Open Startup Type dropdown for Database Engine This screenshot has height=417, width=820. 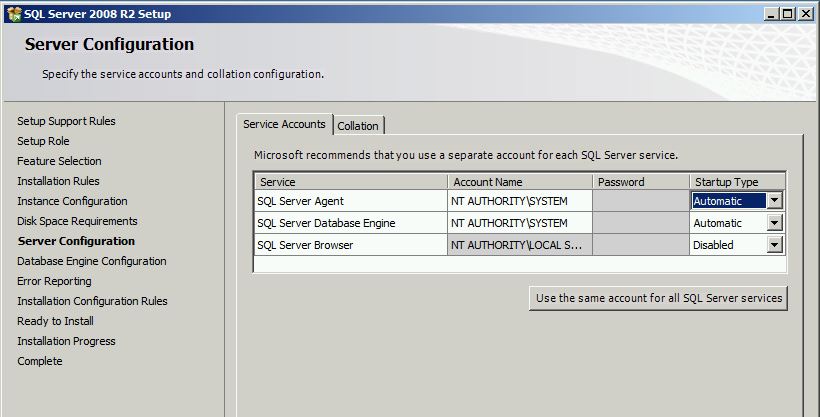[774, 223]
